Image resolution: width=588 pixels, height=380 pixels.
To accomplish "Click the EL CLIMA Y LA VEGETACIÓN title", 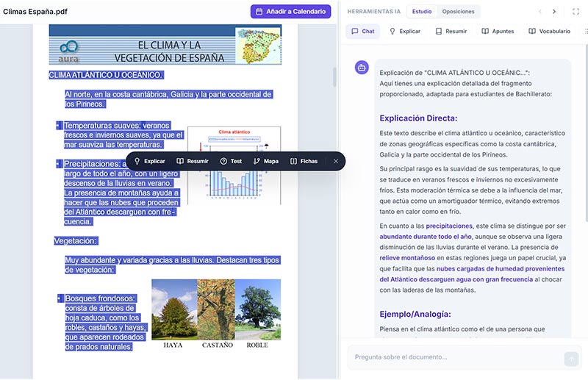I will (x=169, y=51).
